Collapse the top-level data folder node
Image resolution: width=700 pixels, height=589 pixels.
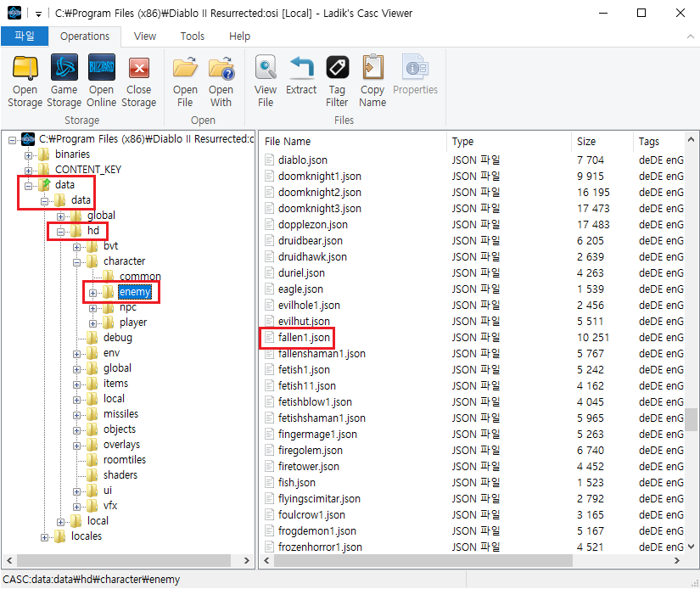(x=28, y=186)
